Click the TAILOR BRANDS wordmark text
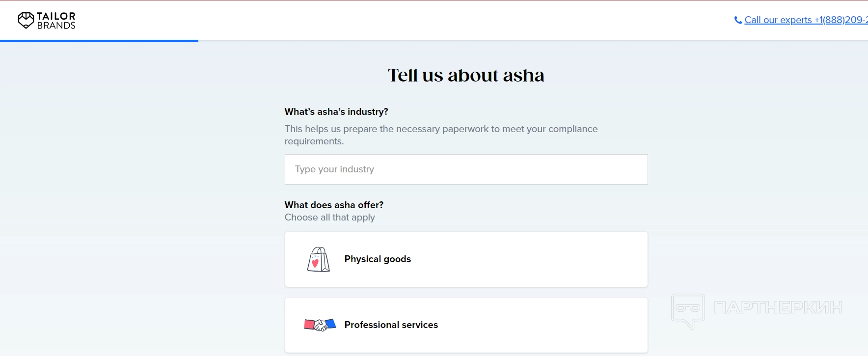The image size is (868, 356). 56,21
